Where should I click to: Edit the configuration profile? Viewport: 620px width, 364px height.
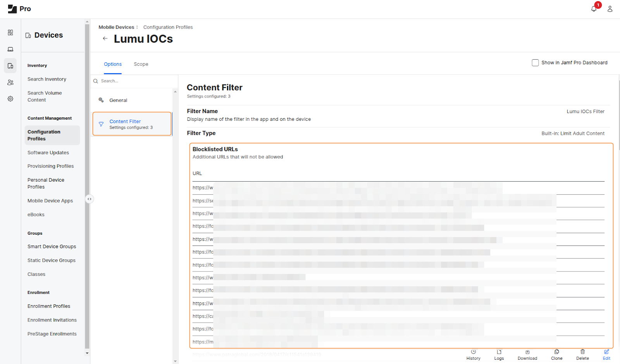click(606, 355)
